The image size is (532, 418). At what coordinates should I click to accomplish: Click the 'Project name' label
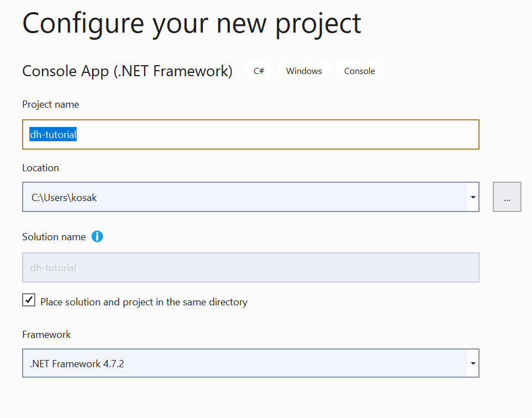tap(50, 104)
